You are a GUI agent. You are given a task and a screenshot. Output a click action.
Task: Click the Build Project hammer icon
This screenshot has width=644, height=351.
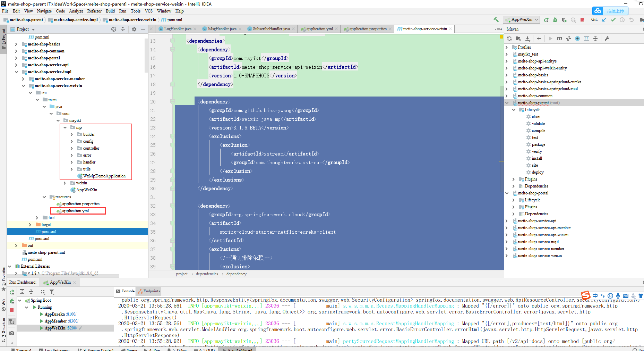pyautogui.click(x=496, y=20)
